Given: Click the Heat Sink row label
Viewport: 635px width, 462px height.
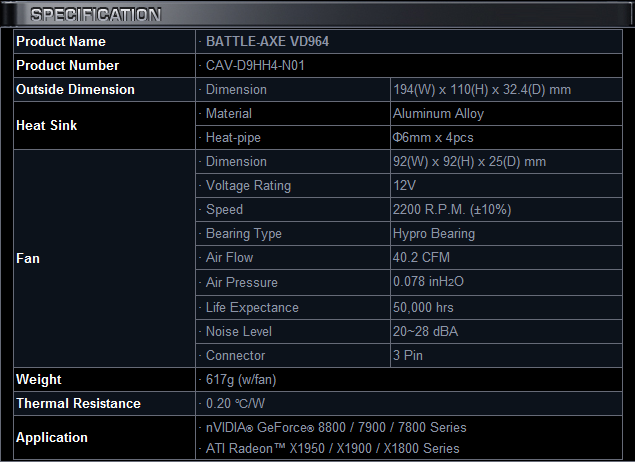Looking at the screenshot, I should click(47, 126).
